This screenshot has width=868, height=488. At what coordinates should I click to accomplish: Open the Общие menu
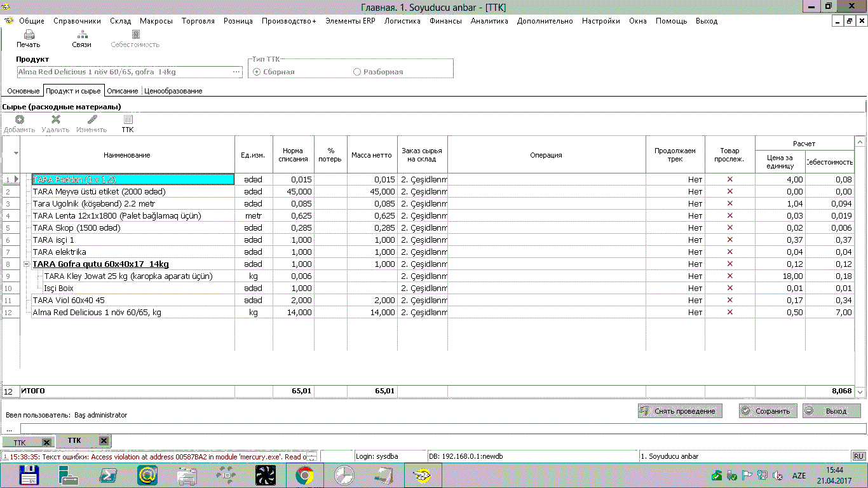[x=32, y=21]
